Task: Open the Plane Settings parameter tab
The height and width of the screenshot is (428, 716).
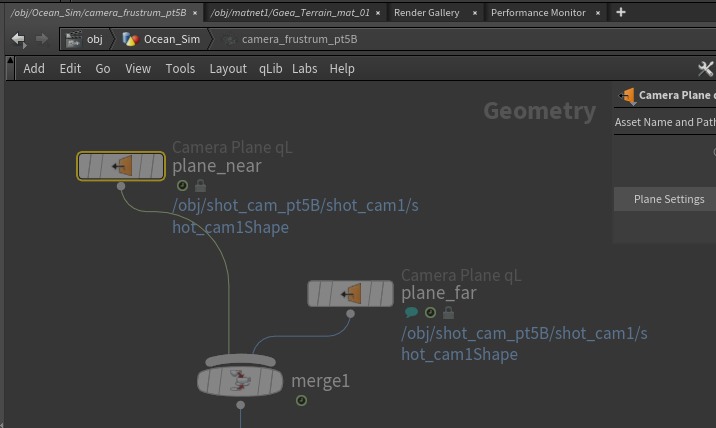Action: tap(669, 199)
